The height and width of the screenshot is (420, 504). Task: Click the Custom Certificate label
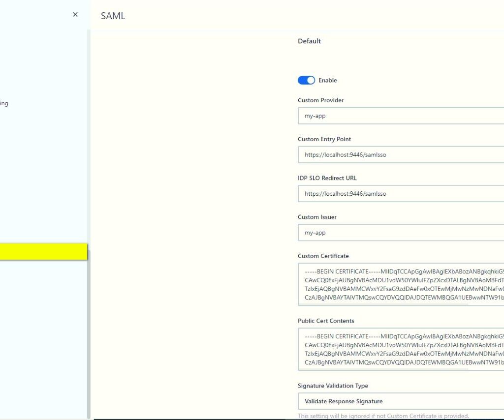323,256
